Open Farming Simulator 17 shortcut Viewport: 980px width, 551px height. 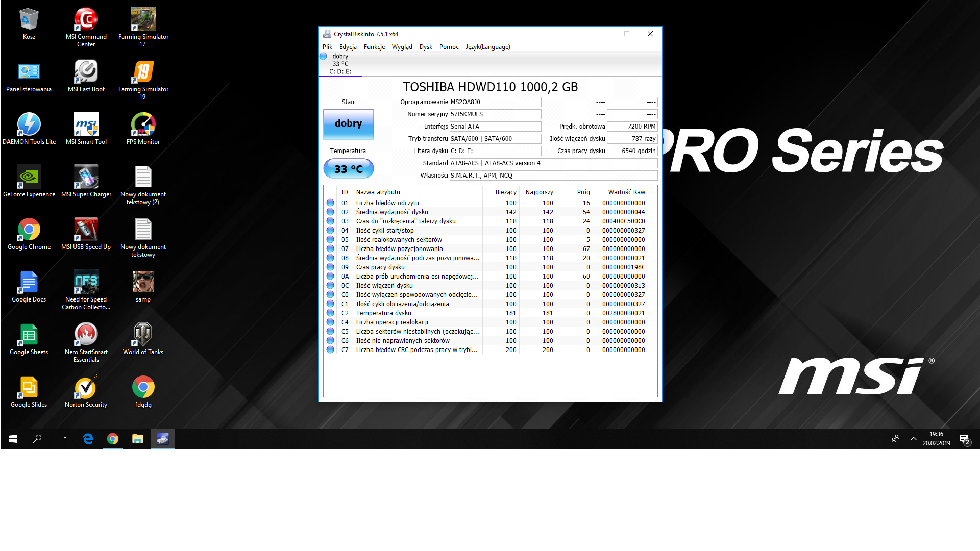click(143, 28)
